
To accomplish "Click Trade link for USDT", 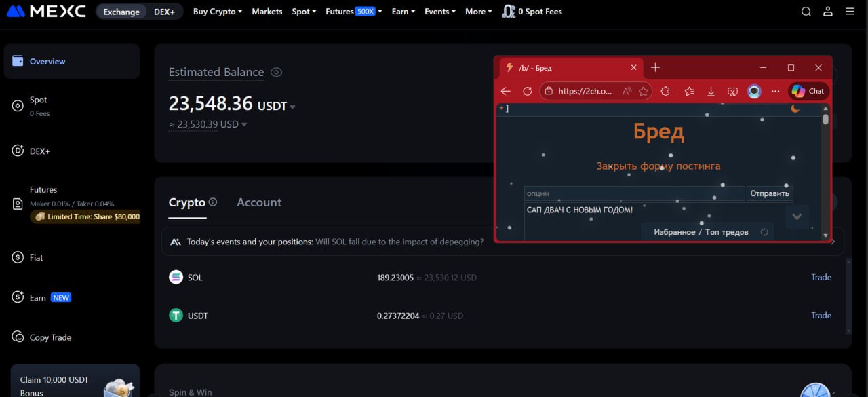I will point(821,316).
